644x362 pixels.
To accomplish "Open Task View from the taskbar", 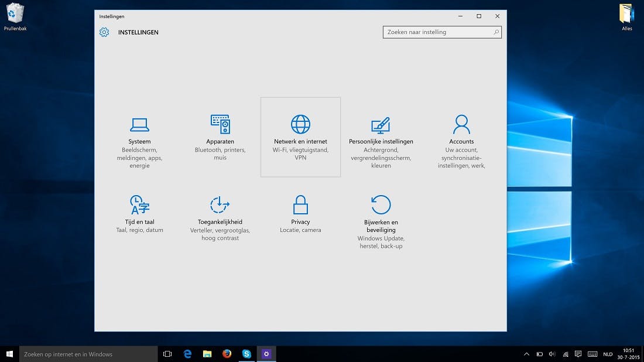I will [167, 354].
